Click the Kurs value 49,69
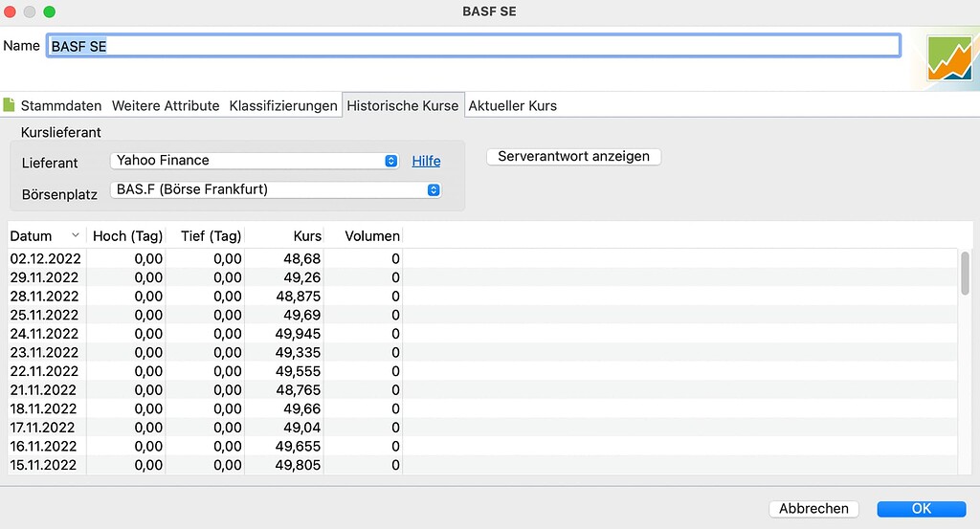Screen dimensions: 980x529 click(x=301, y=315)
